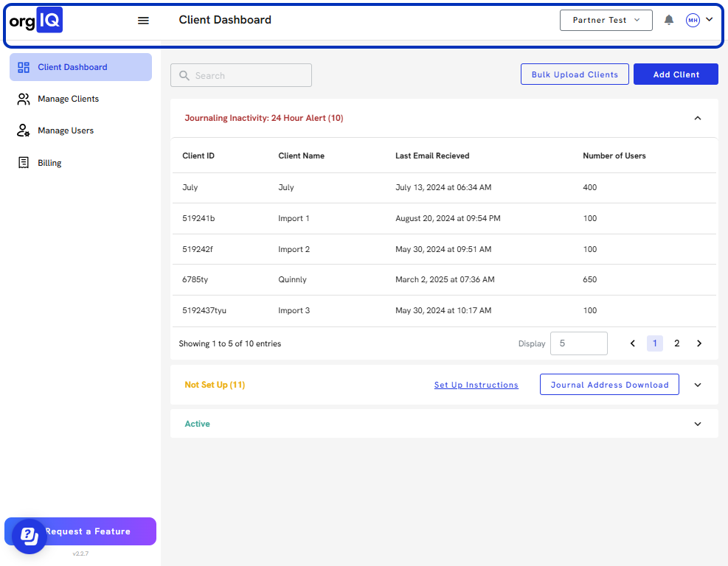Select page 2 of the table

pyautogui.click(x=676, y=343)
